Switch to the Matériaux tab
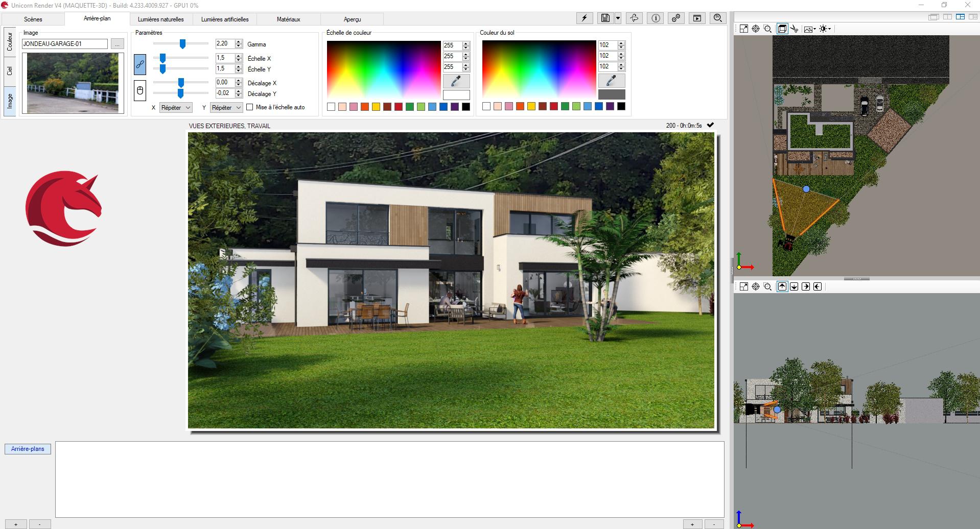Viewport: 980px width, 529px height. tap(288, 19)
